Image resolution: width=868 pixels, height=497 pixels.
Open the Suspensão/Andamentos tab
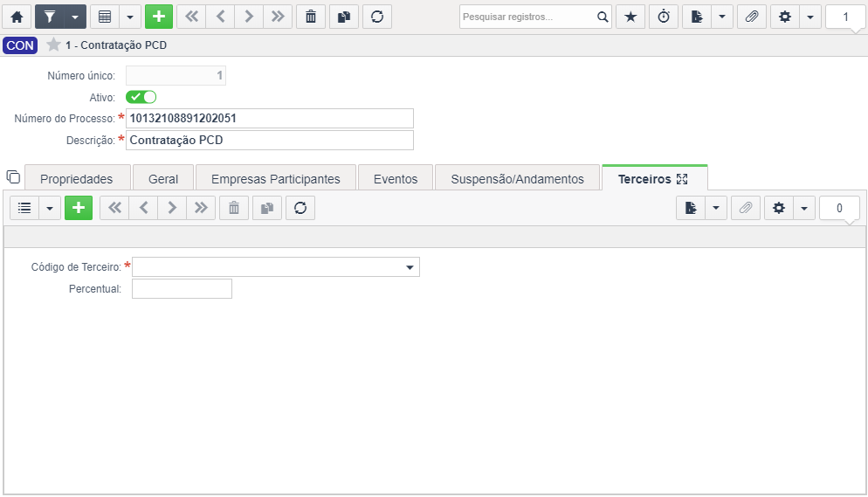(x=518, y=179)
